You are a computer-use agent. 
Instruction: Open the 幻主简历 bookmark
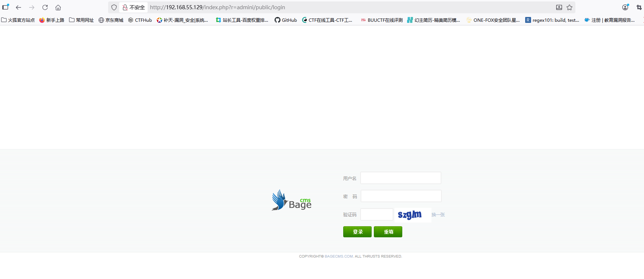click(434, 20)
